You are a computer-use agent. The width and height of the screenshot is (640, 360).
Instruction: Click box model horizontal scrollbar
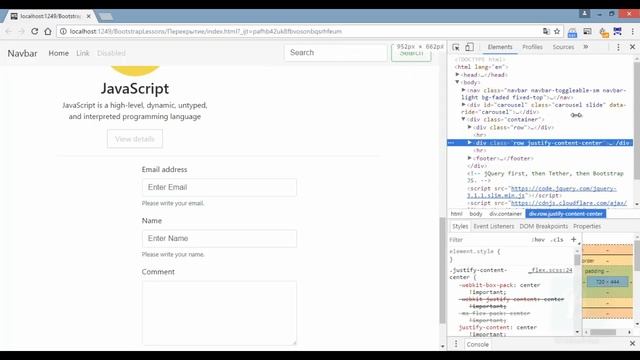603,332
